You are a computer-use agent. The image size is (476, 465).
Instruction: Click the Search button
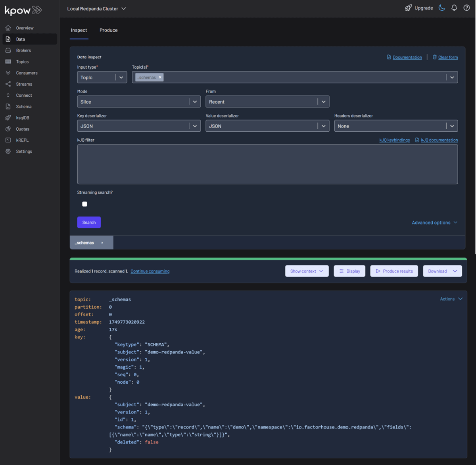click(89, 222)
